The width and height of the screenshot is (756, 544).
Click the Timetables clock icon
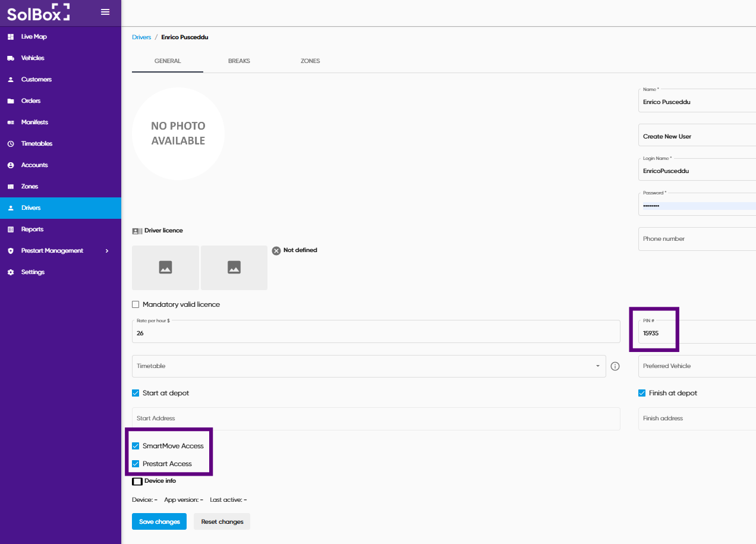(11, 144)
